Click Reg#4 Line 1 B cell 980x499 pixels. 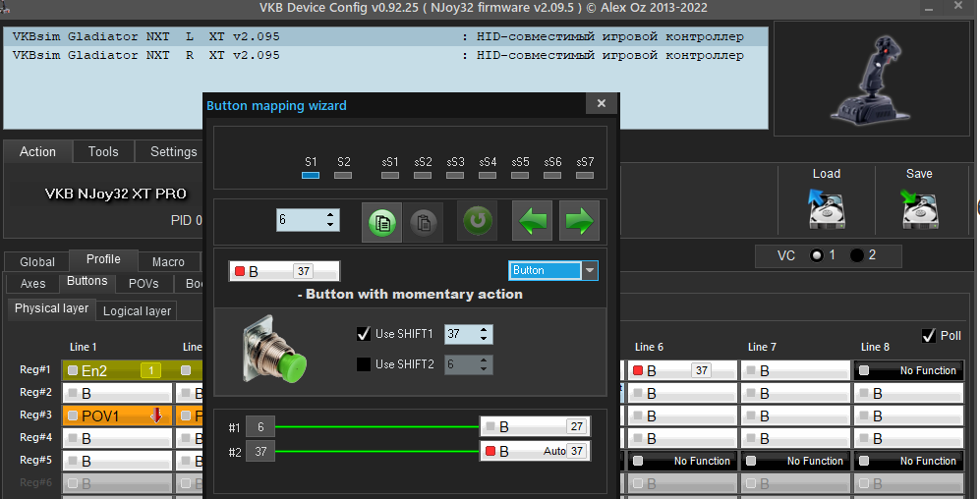[x=117, y=438]
